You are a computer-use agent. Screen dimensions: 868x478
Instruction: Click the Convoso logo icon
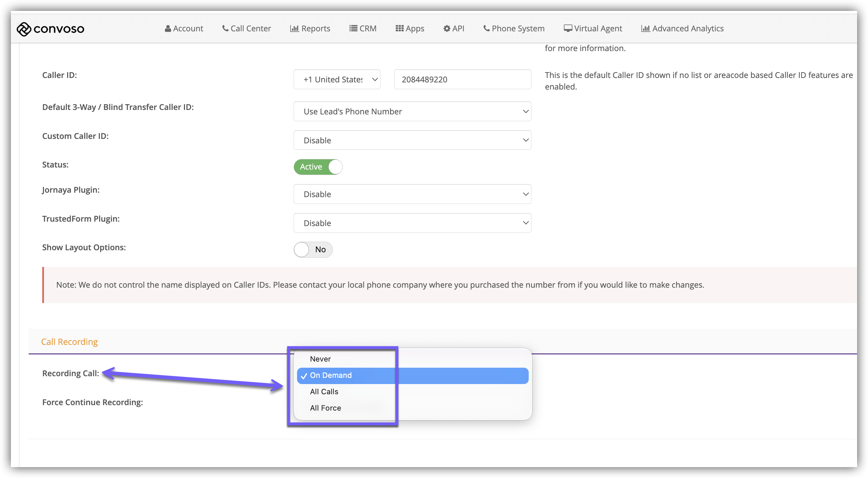coord(24,29)
